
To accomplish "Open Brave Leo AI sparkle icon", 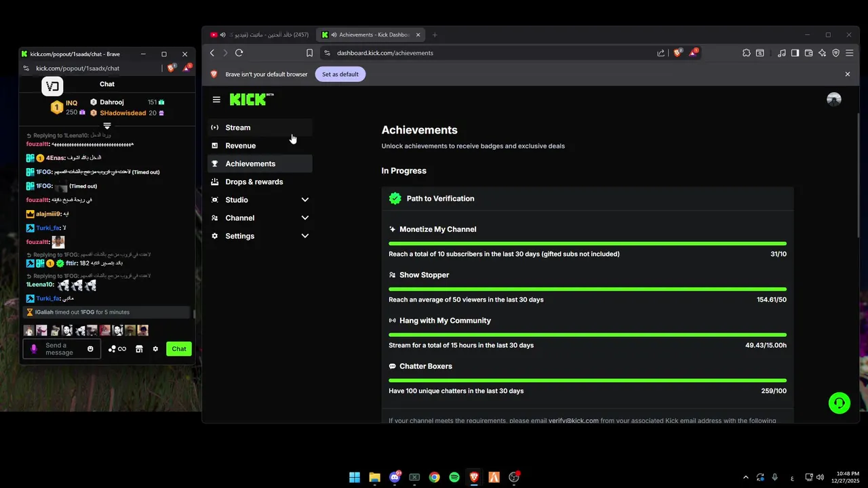I will click(823, 53).
